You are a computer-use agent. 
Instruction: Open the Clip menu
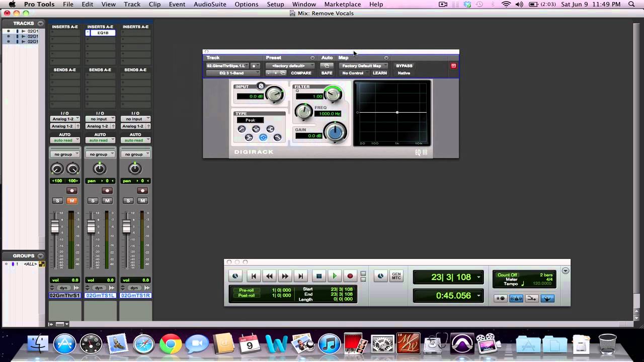pyautogui.click(x=154, y=4)
